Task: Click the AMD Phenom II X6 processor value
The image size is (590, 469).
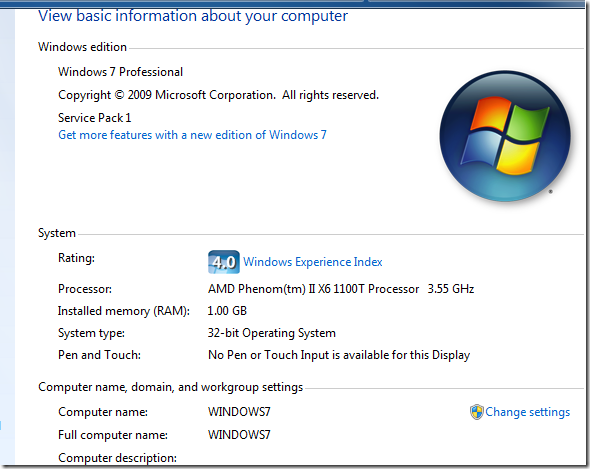Action: [x=341, y=289]
